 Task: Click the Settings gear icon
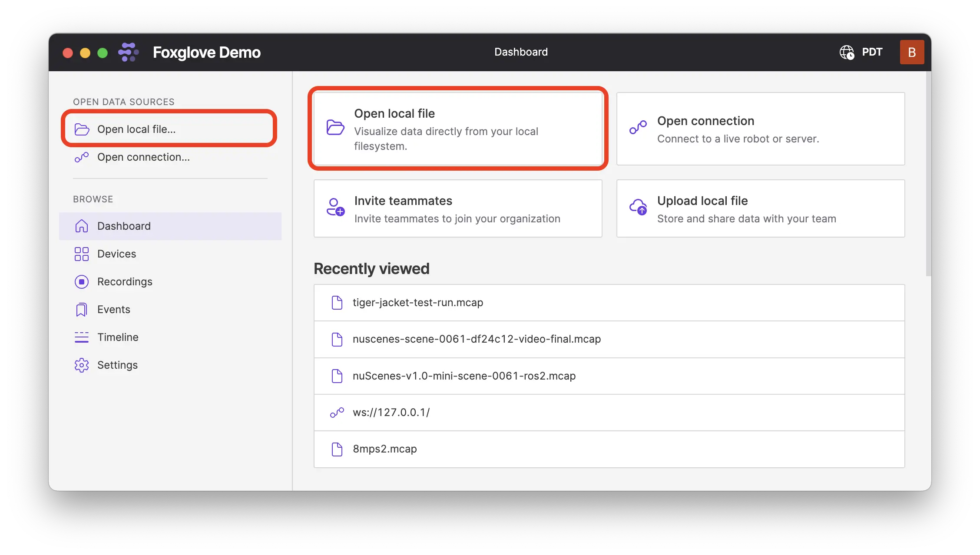point(82,365)
